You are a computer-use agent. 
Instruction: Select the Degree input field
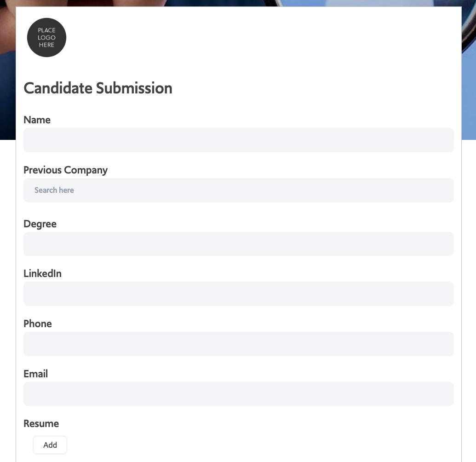[x=239, y=244]
